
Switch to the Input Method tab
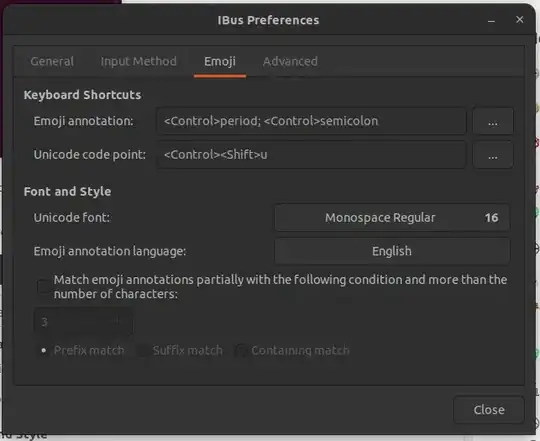click(x=138, y=61)
